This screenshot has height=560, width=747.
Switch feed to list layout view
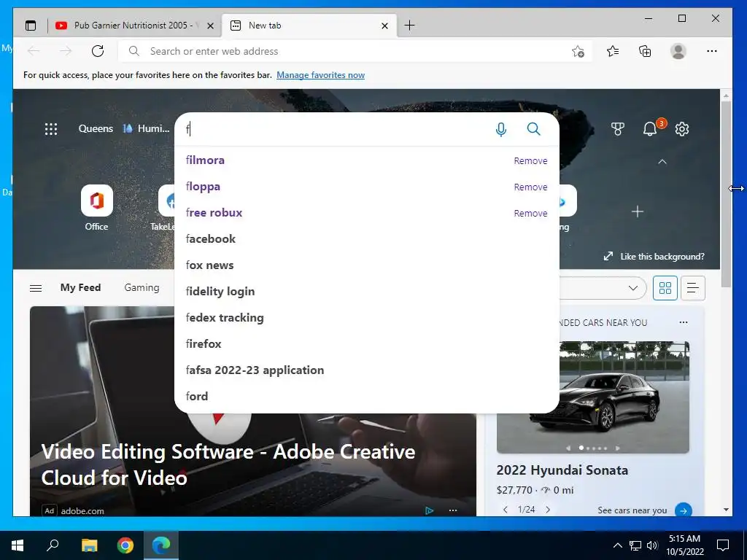[x=693, y=288]
